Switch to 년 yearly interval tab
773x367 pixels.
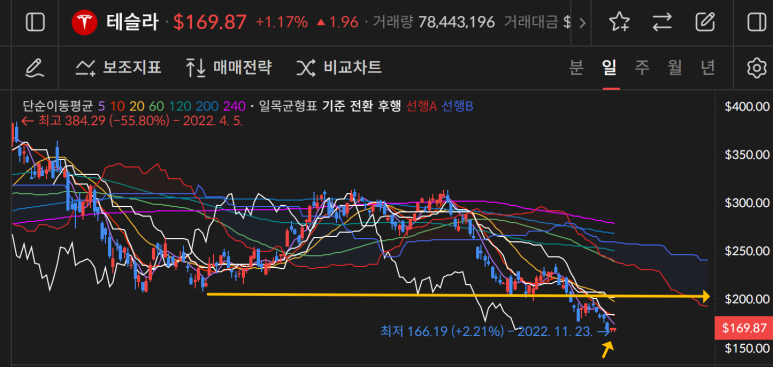[x=708, y=68]
